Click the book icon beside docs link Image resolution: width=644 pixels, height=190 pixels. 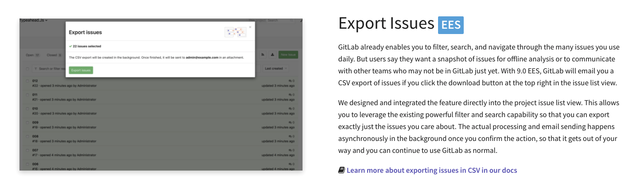(x=341, y=170)
